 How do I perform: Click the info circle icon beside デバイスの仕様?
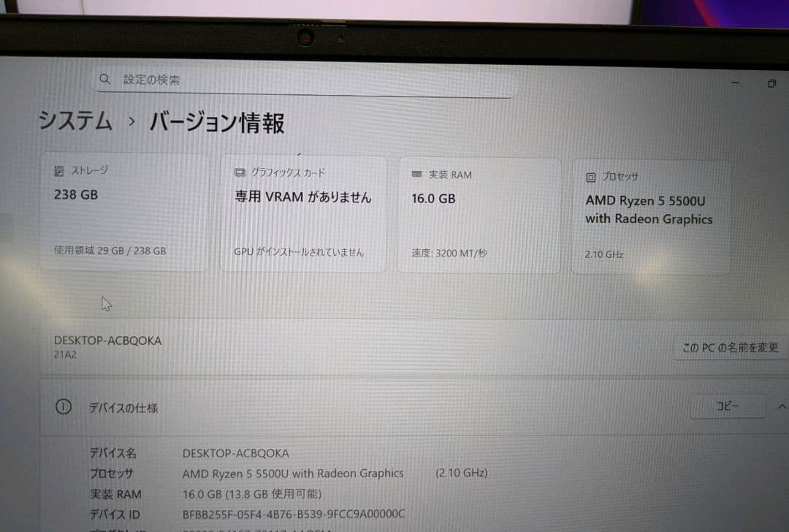coord(64,407)
